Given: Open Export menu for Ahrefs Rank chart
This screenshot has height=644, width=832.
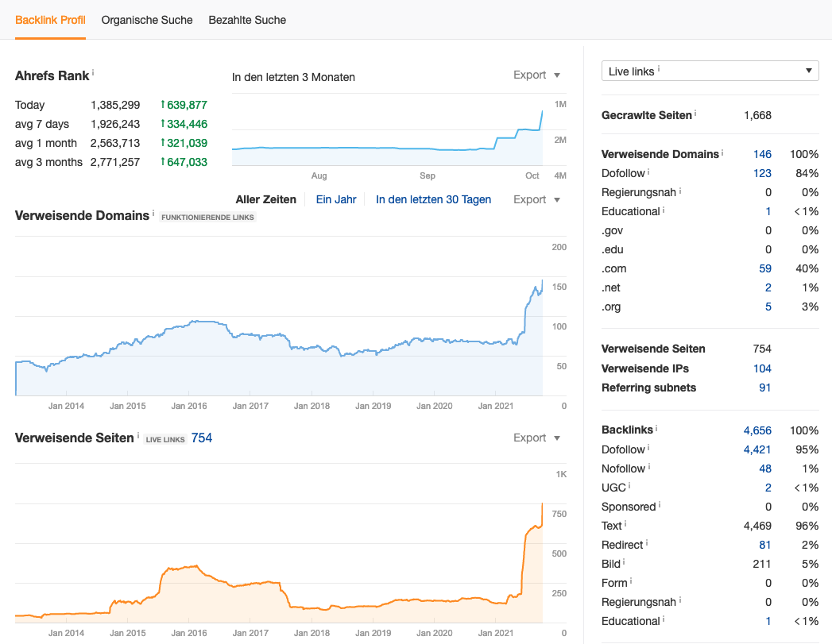Looking at the screenshot, I should [x=536, y=75].
